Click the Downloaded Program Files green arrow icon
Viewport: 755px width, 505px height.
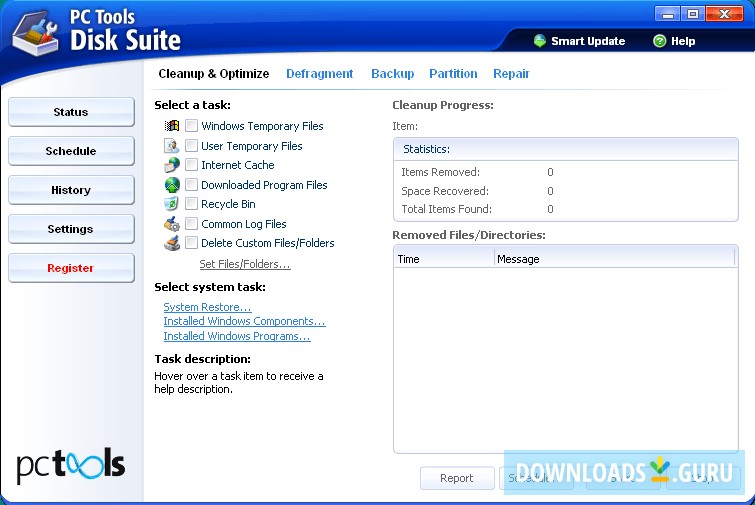click(172, 185)
